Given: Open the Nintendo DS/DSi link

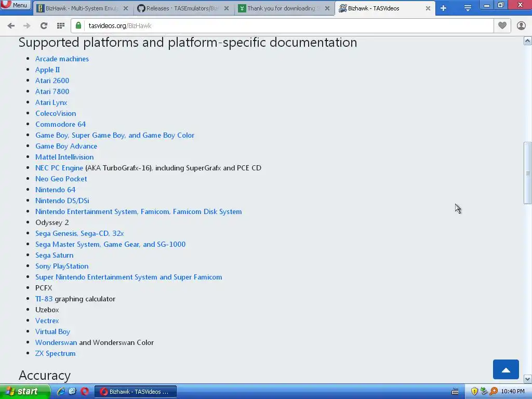Looking at the screenshot, I should (x=62, y=201).
